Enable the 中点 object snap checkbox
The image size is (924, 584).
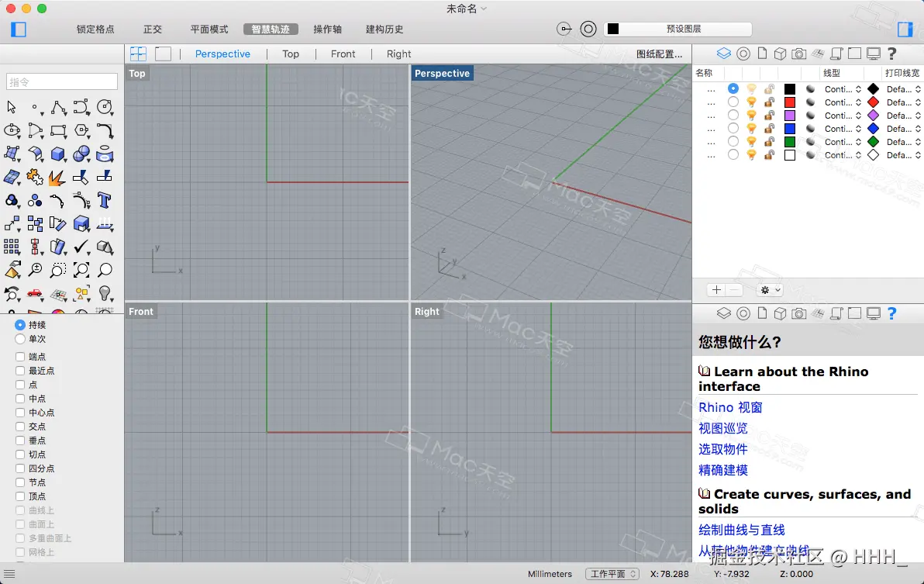point(20,399)
